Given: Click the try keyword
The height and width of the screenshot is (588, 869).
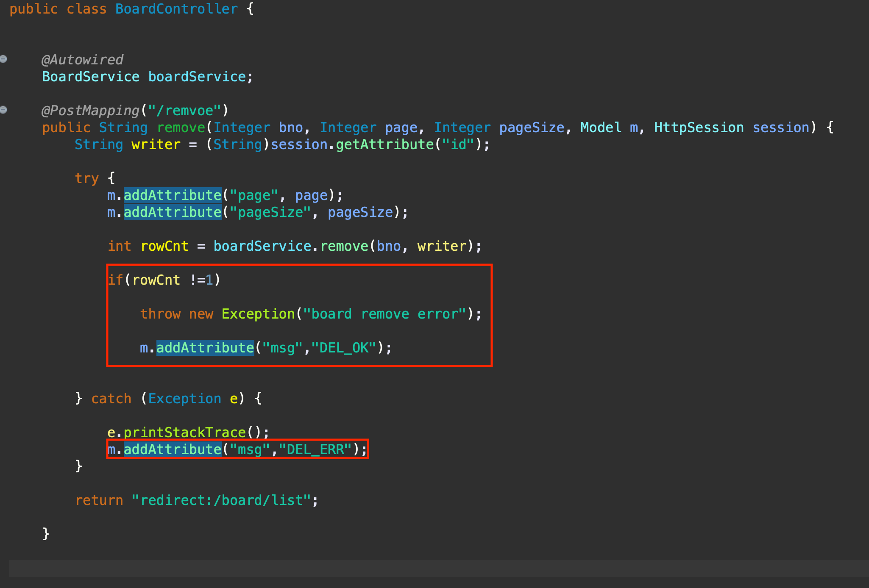Looking at the screenshot, I should [x=86, y=178].
